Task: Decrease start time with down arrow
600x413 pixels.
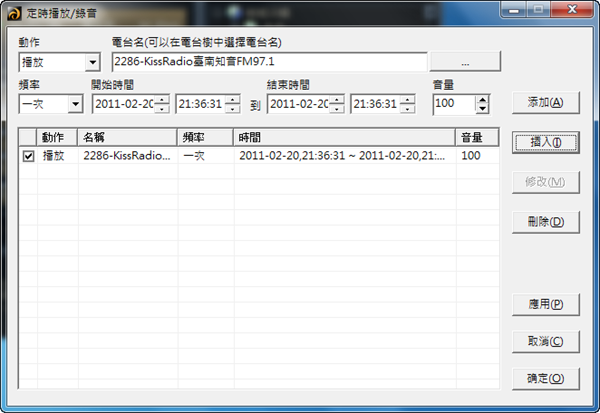Action: (233, 109)
